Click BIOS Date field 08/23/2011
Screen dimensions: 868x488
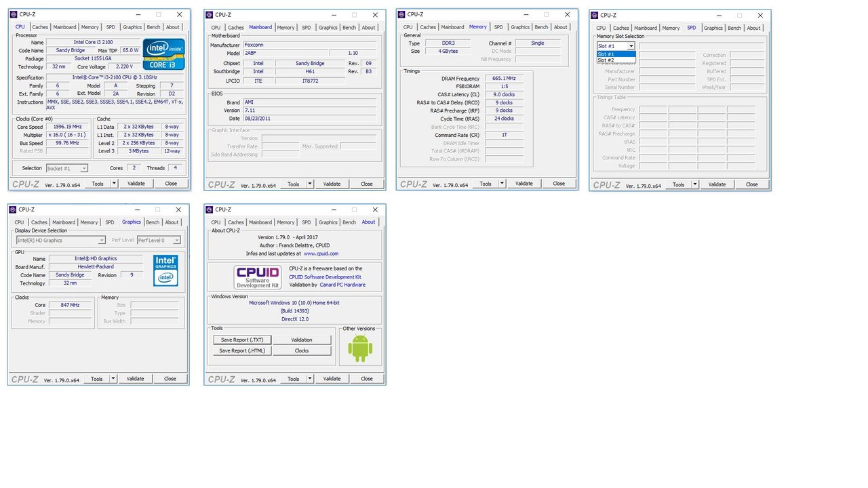[310, 119]
